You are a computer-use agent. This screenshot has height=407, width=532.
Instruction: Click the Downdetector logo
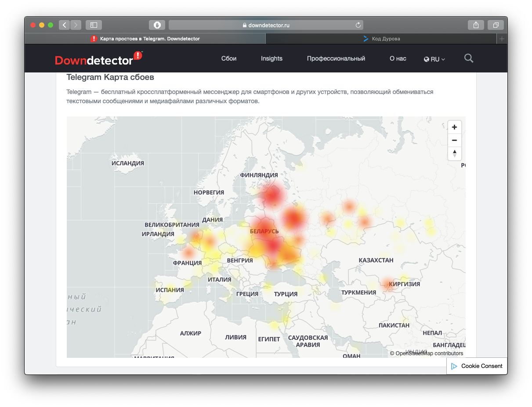98,58
